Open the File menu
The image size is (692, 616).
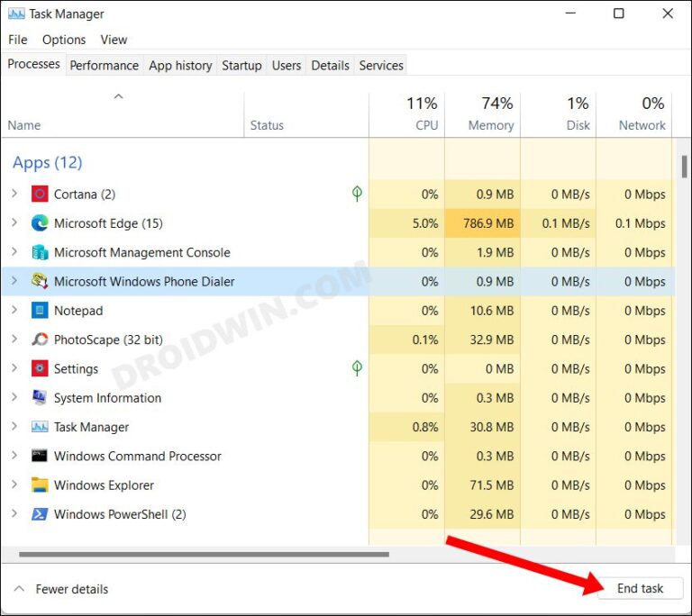pyautogui.click(x=18, y=40)
